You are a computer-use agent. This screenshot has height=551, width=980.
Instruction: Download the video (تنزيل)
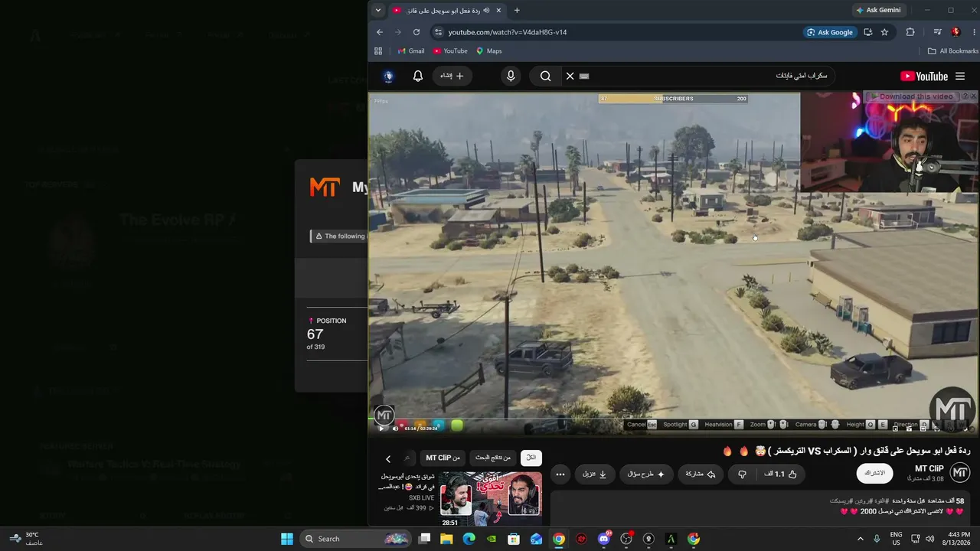point(594,474)
